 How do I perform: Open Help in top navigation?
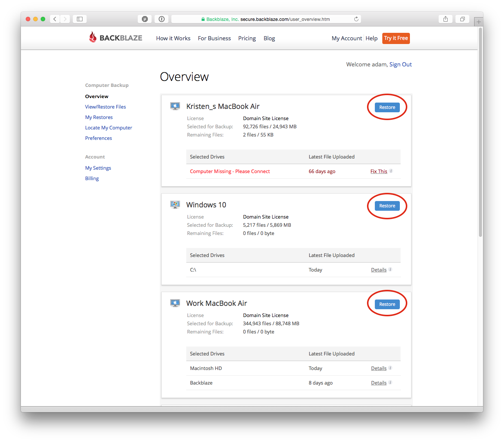(x=371, y=38)
